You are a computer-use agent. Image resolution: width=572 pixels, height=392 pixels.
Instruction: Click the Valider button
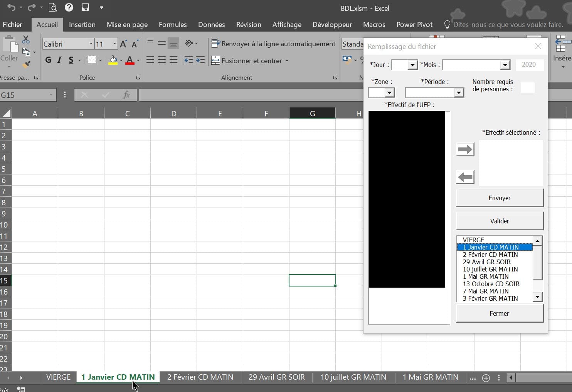(x=500, y=221)
